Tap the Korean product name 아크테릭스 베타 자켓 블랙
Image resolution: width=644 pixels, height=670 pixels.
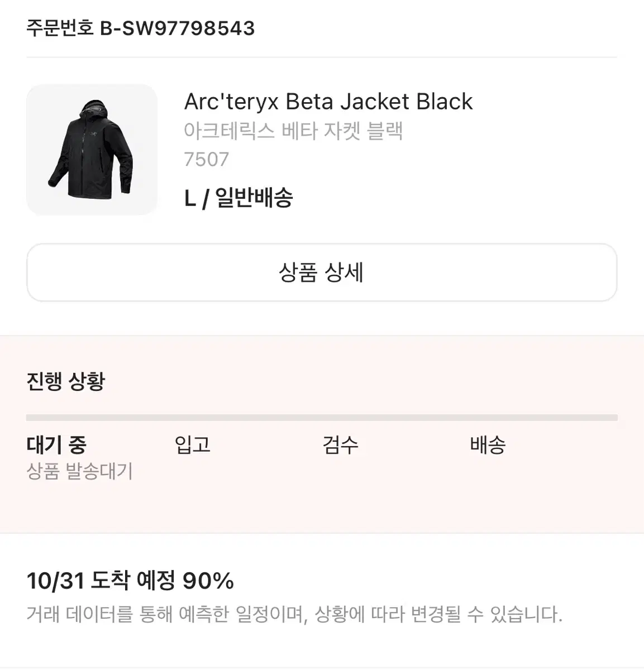(x=293, y=131)
